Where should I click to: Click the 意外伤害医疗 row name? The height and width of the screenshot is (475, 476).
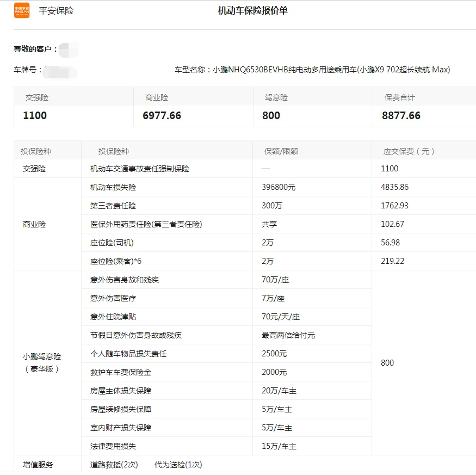[x=113, y=298]
